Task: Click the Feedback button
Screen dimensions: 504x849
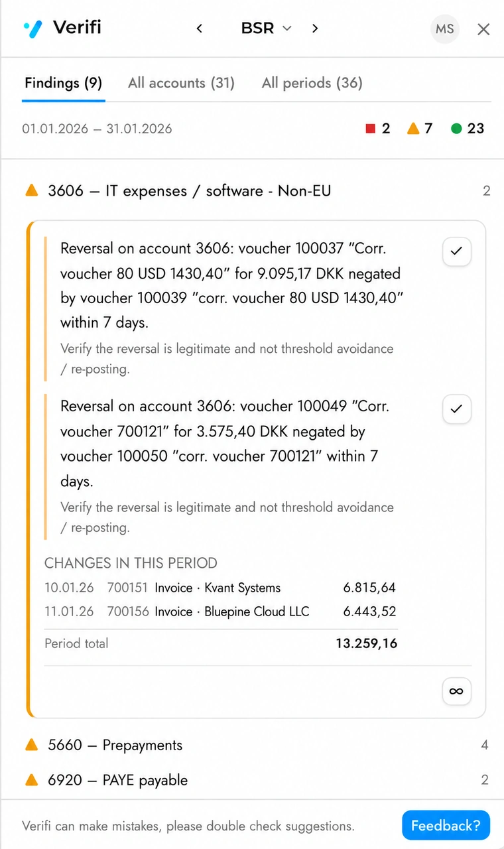Action: pos(446,826)
